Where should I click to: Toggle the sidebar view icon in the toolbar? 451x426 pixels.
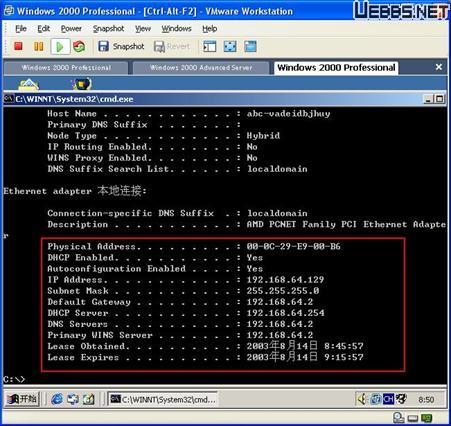(210, 46)
